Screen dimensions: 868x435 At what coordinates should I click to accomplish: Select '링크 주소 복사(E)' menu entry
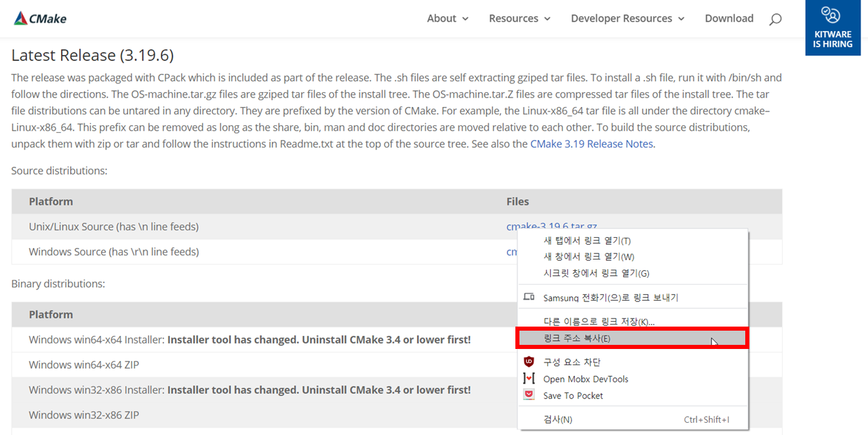point(632,338)
